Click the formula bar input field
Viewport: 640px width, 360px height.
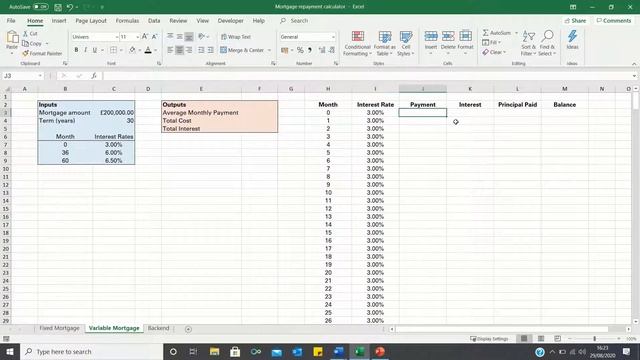point(367,76)
